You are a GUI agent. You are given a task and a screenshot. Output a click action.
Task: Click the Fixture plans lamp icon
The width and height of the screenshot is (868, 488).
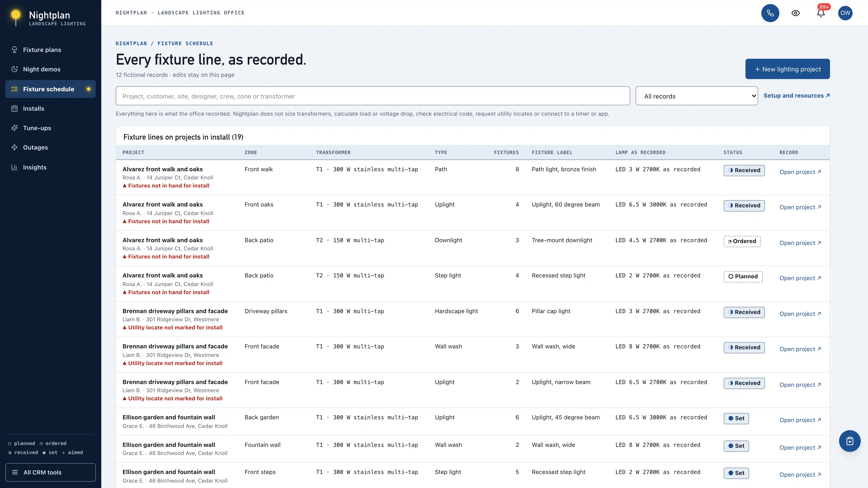click(x=14, y=50)
